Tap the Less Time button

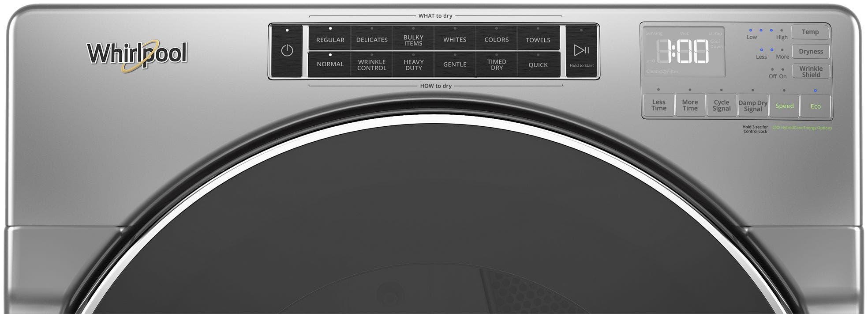click(x=658, y=105)
